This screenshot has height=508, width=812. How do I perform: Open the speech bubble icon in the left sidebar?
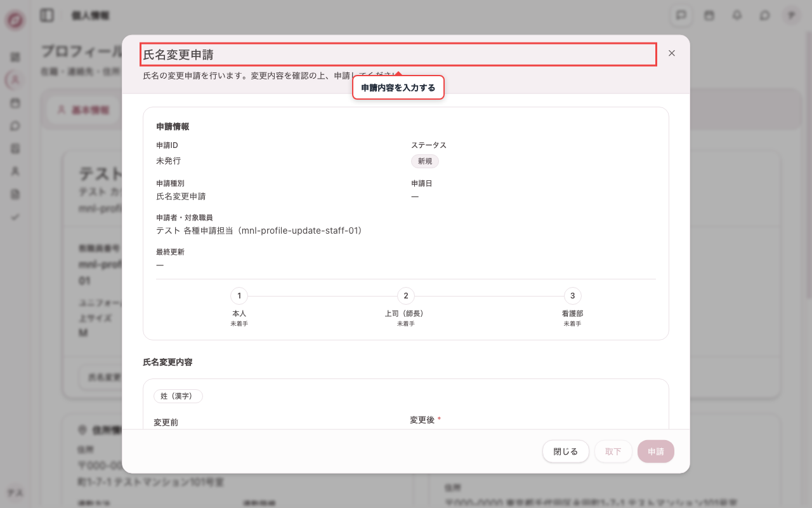[15, 126]
